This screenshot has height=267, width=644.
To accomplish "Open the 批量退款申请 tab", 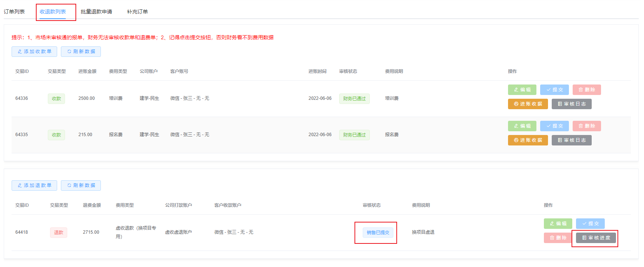I will coord(96,12).
